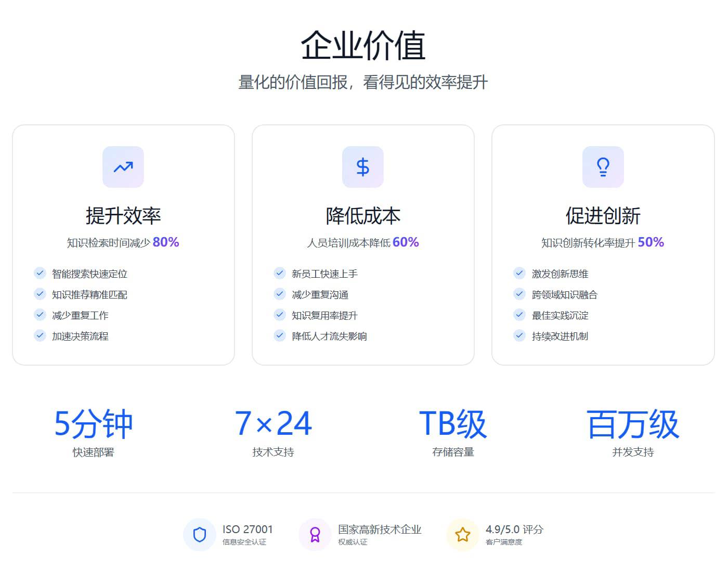Click the 80% figure in the efficiency card
The image size is (728, 569).
point(166,242)
